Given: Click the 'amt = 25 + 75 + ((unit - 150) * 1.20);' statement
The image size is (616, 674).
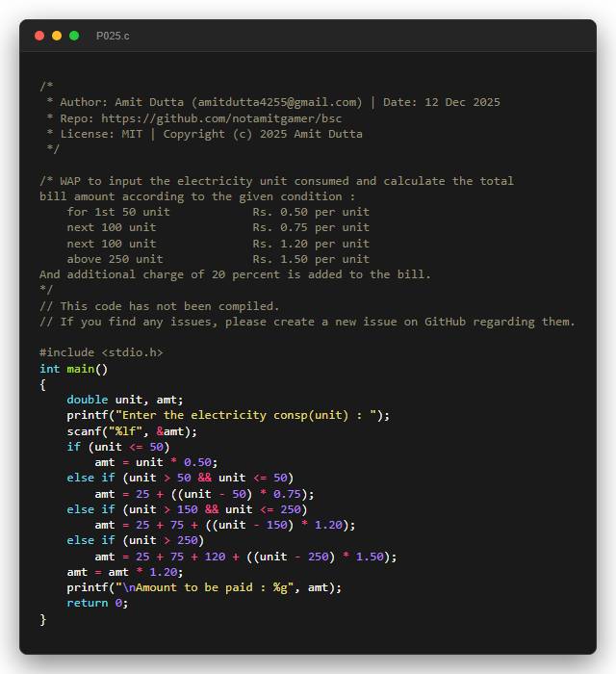Looking at the screenshot, I should (x=225, y=525).
